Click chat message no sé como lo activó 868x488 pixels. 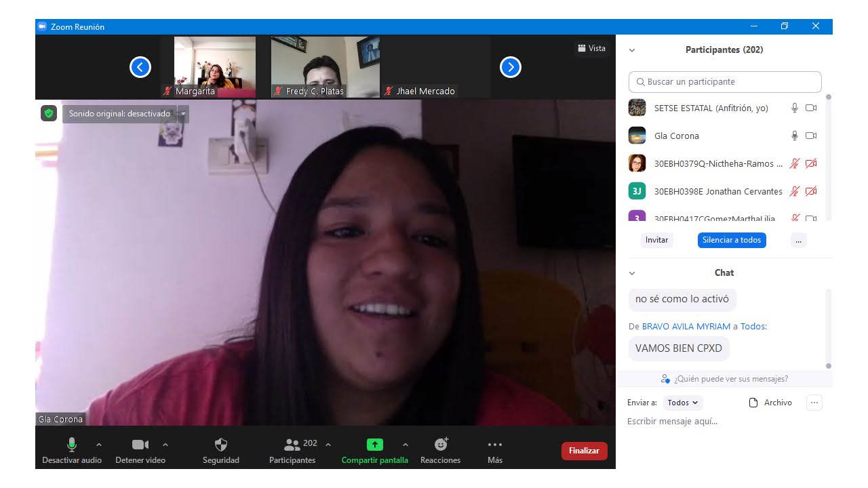click(682, 299)
